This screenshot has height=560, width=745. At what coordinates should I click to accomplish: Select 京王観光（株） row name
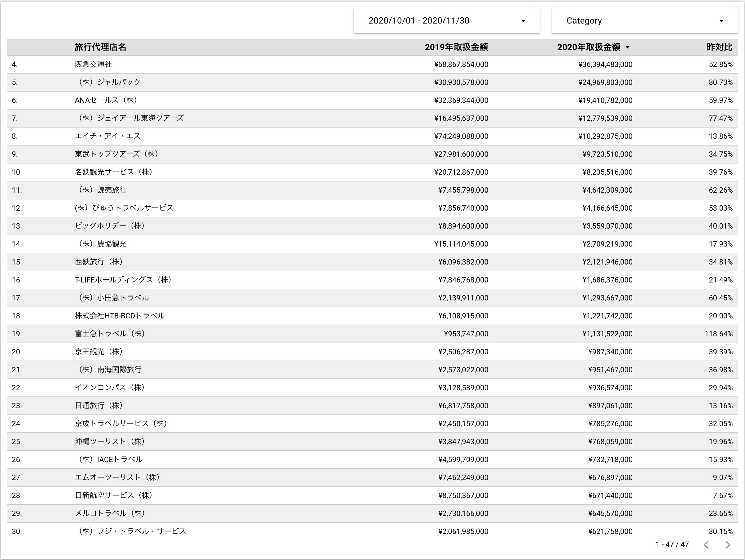point(99,352)
